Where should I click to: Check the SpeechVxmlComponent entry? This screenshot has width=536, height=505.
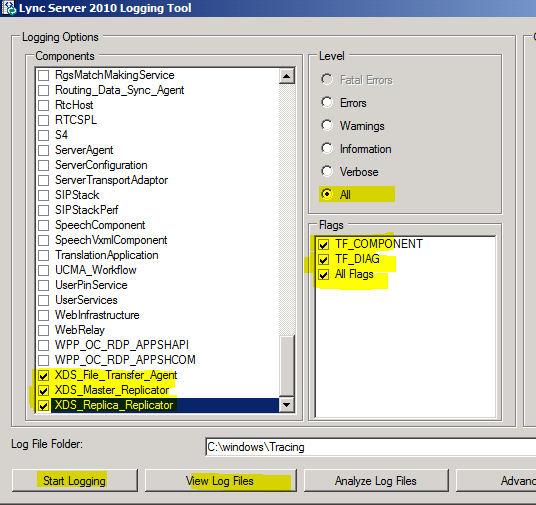[x=43, y=240]
